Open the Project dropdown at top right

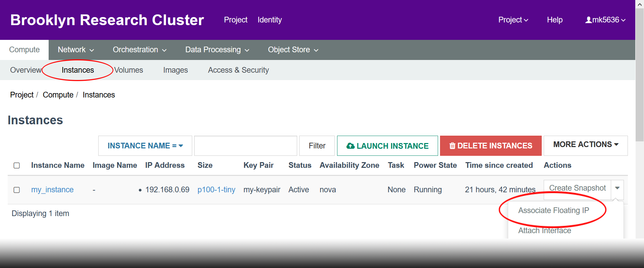(513, 20)
